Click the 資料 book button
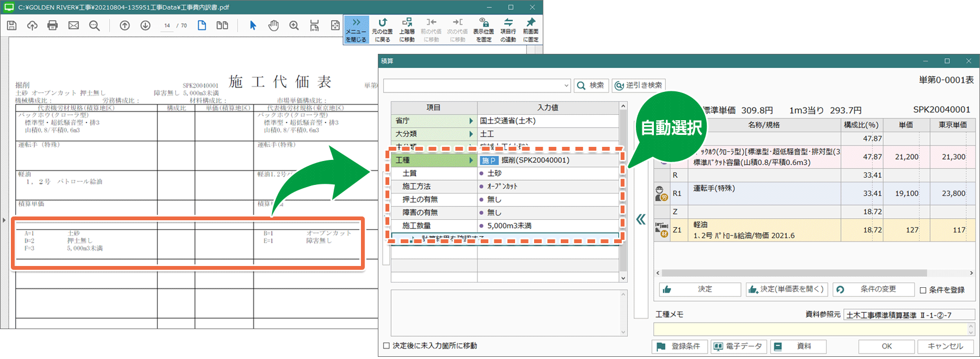This screenshot has height=359, width=980. [x=798, y=346]
